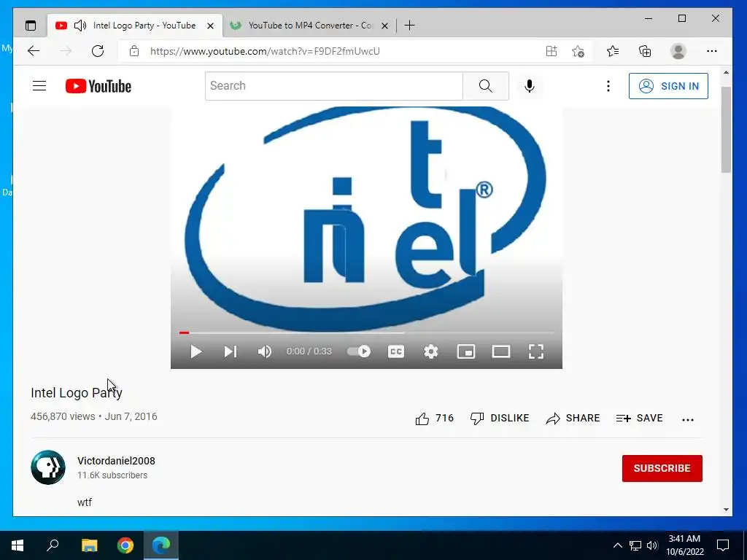747x560 pixels.
Task: Open Edge tab actions menu
Action: coord(31,26)
